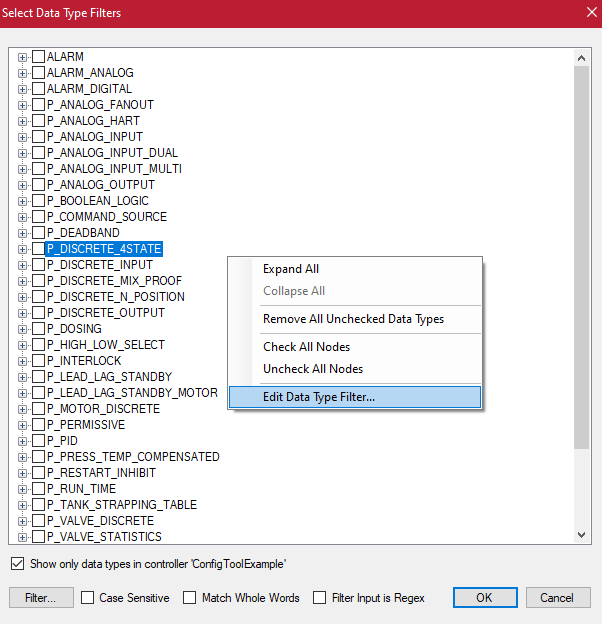Viewport: 602px width, 624px height.
Task: Close the Select Data Type Filters dialog
Action: [592, 12]
